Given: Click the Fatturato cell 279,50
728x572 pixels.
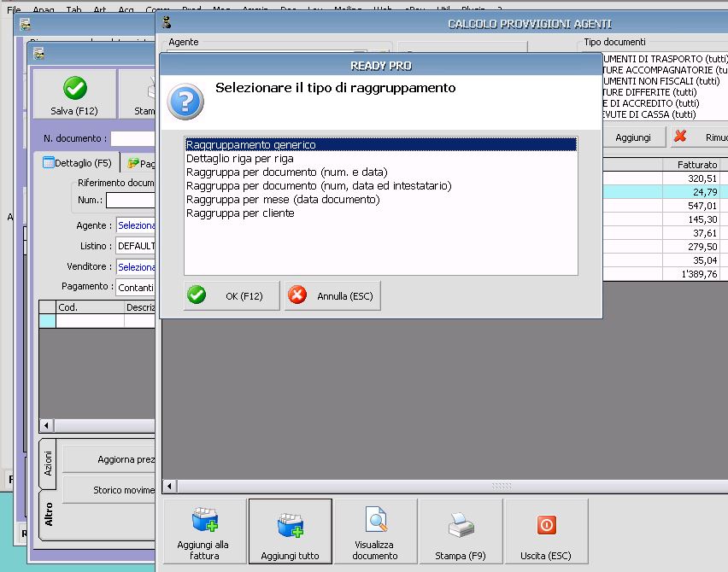Looking at the screenshot, I should pyautogui.click(x=691, y=247).
